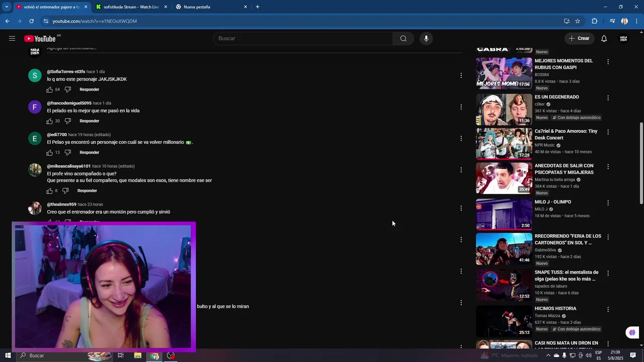Open options for @thealmex959 comment
The height and width of the screenshot is (362, 644).
461,208
